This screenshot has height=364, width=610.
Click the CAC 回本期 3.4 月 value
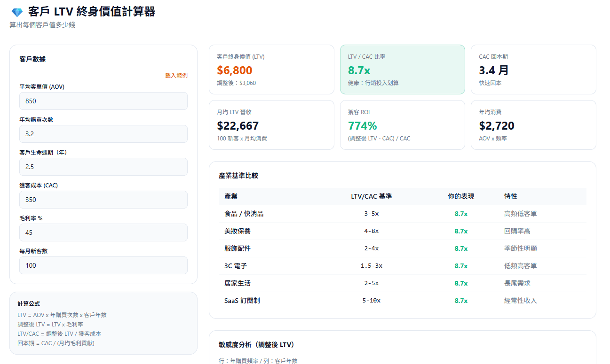[494, 70]
